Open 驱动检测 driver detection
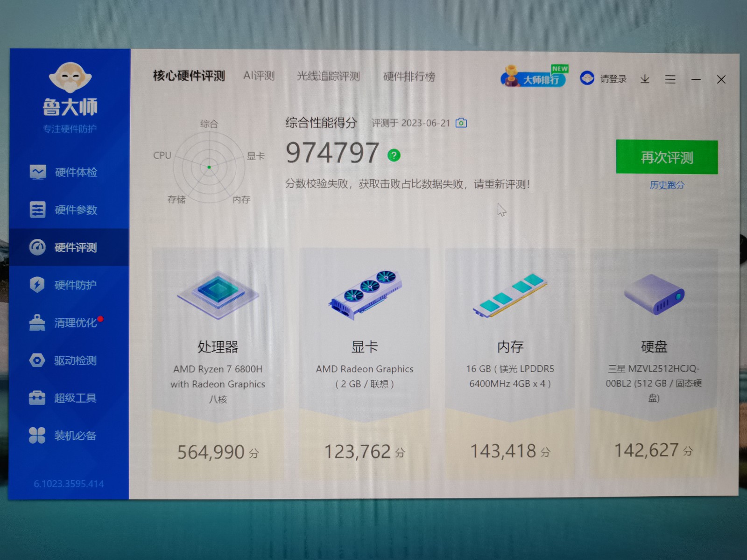This screenshot has height=560, width=747. (x=69, y=360)
